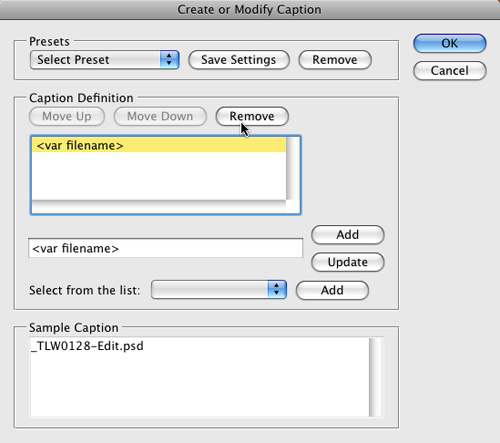Image resolution: width=500 pixels, height=443 pixels.
Task: Click the Select Preset stepper arrows
Action: pos(169,60)
